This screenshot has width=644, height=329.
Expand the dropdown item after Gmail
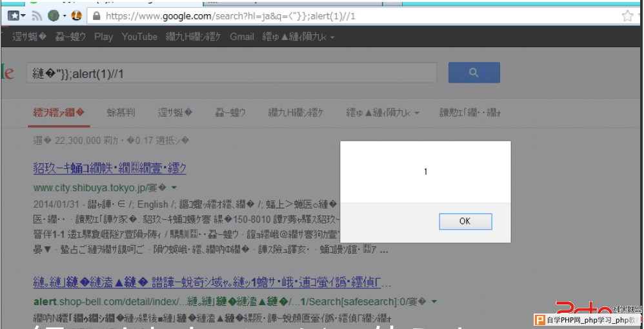point(299,37)
